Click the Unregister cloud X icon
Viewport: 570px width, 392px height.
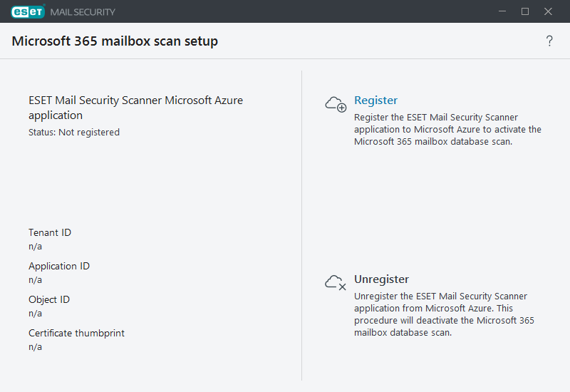[335, 282]
